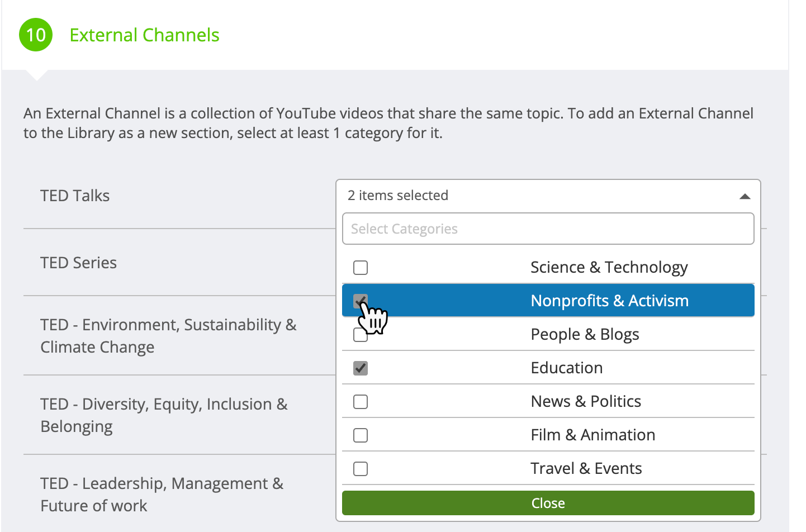
Task: Select the Science & Technology option label
Action: (x=609, y=268)
